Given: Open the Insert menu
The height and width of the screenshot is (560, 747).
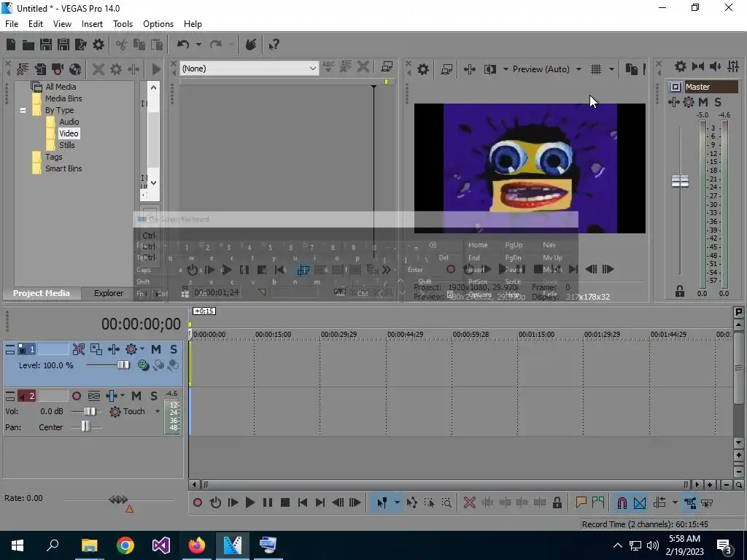Looking at the screenshot, I should pos(92,24).
